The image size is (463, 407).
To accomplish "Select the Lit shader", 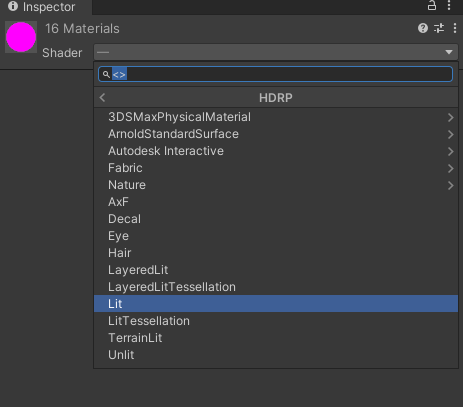I will click(x=276, y=304).
